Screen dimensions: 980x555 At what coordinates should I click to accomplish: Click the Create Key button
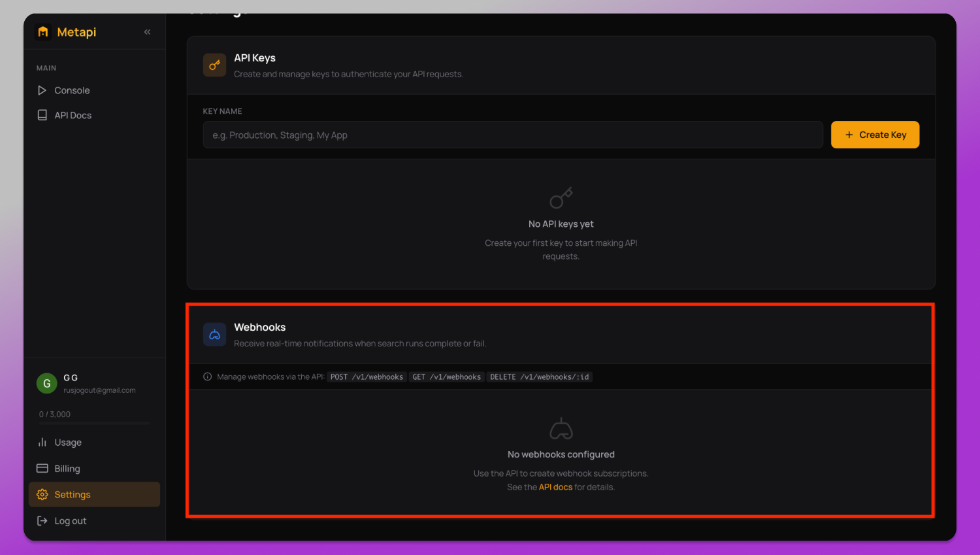(x=875, y=135)
